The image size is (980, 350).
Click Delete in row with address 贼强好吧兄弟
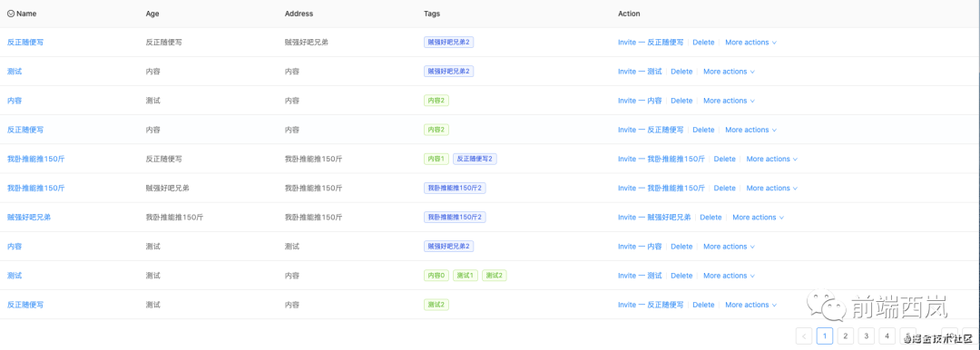703,43
